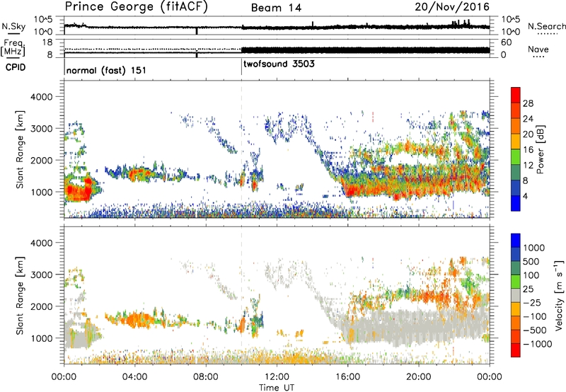The width and height of the screenshot is (566, 392).
Task: Click the 'twofsound 3503' CPID text
Action: click(279, 64)
